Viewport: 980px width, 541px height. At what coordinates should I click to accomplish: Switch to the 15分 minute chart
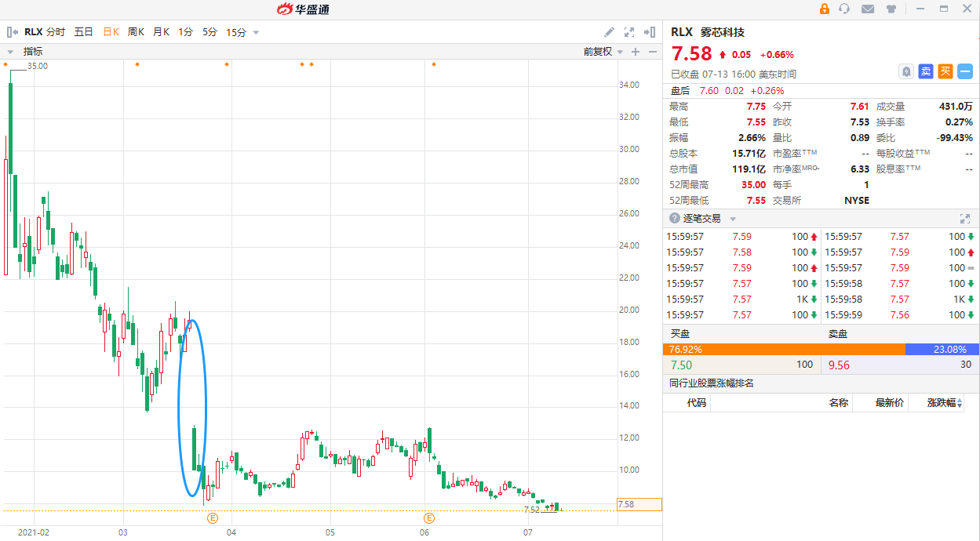(x=236, y=32)
